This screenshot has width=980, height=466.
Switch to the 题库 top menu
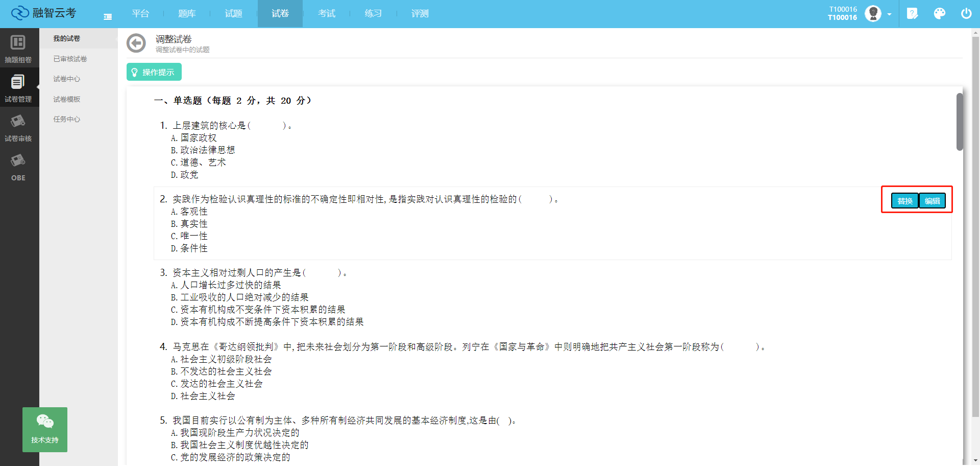187,14
